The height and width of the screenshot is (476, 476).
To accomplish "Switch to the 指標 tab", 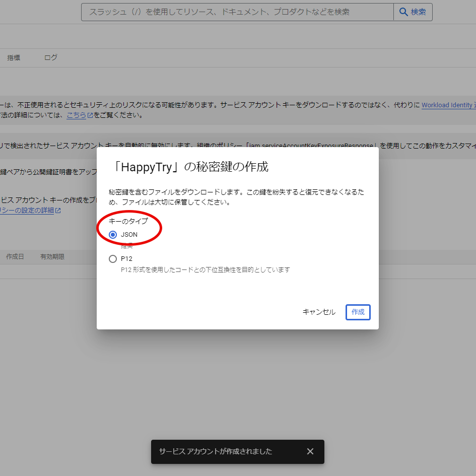I will (14, 58).
